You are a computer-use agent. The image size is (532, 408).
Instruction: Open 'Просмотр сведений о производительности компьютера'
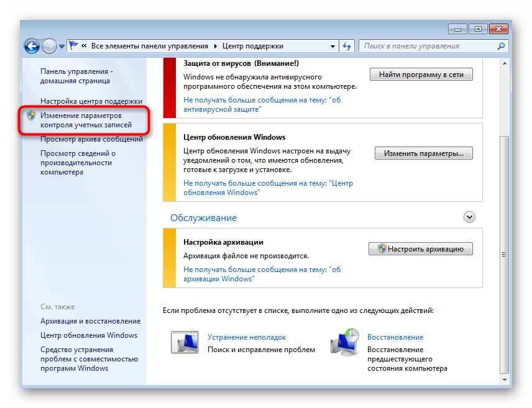point(78,163)
